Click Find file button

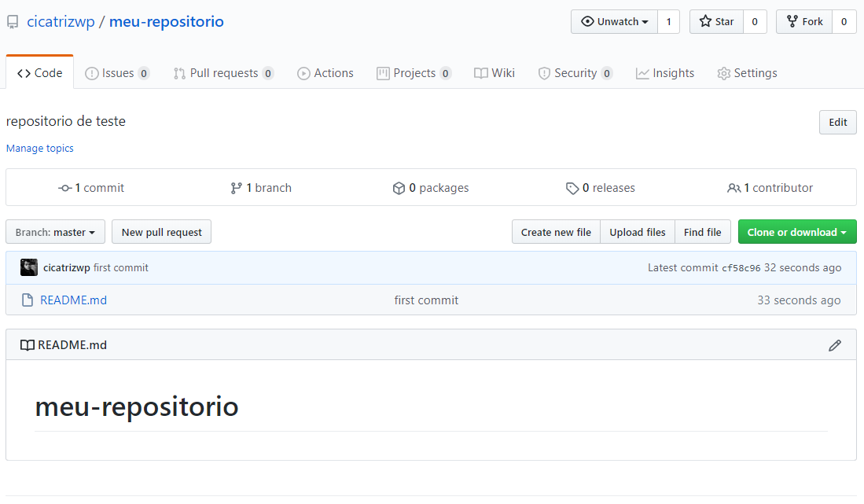(703, 232)
